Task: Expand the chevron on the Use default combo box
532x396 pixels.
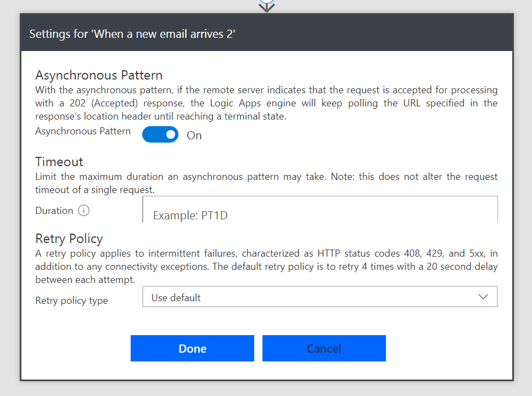Action: tap(483, 297)
